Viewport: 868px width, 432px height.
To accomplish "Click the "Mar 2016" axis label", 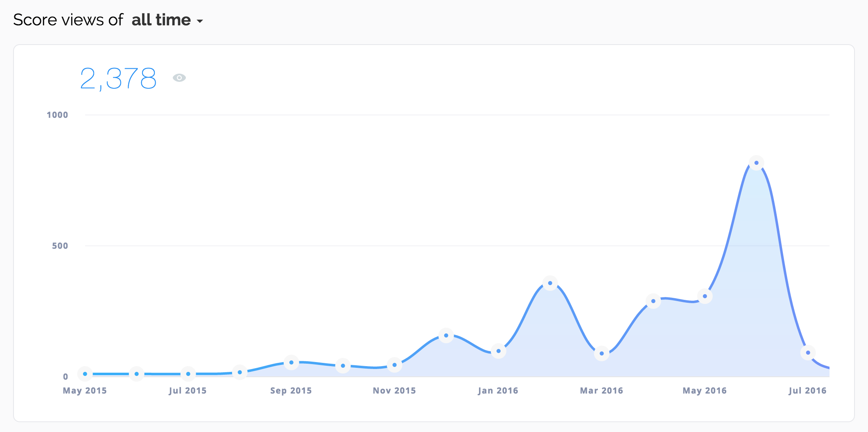I will tap(601, 391).
